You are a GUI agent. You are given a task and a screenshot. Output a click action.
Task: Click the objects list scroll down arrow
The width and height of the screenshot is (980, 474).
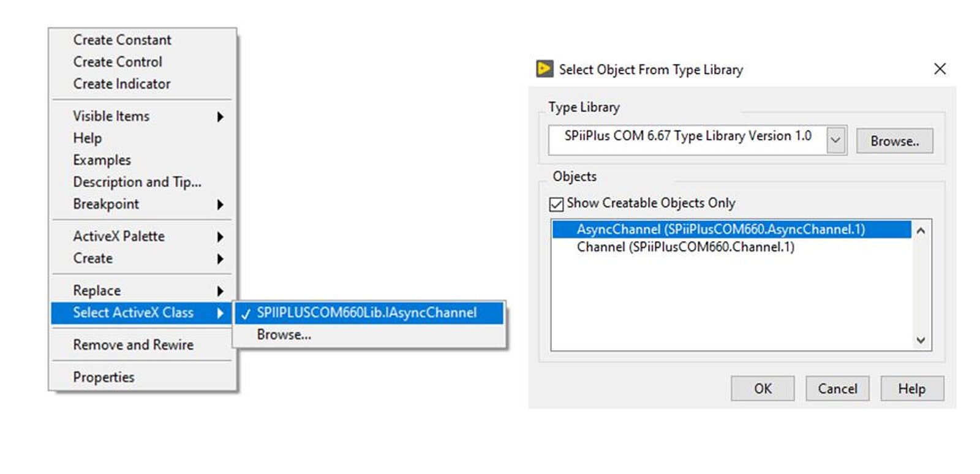click(x=920, y=340)
